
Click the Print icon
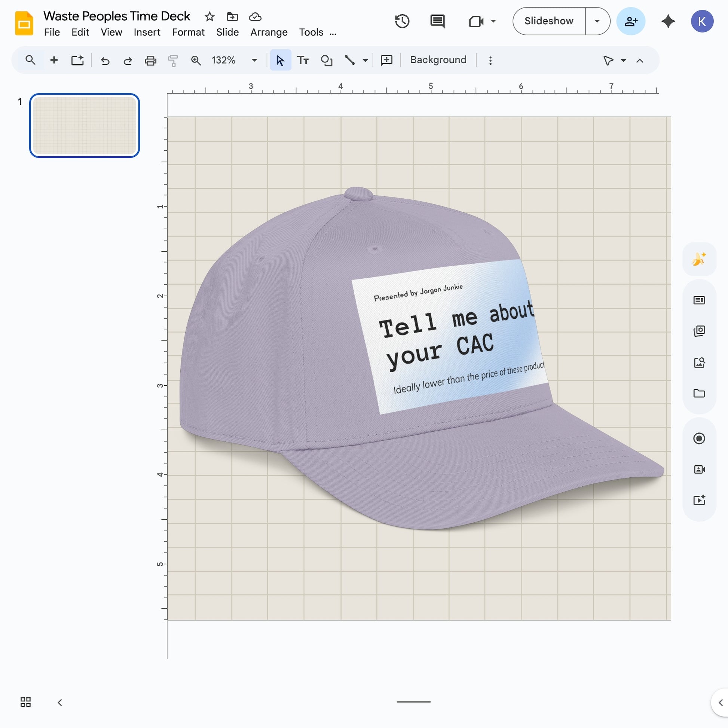click(x=151, y=60)
